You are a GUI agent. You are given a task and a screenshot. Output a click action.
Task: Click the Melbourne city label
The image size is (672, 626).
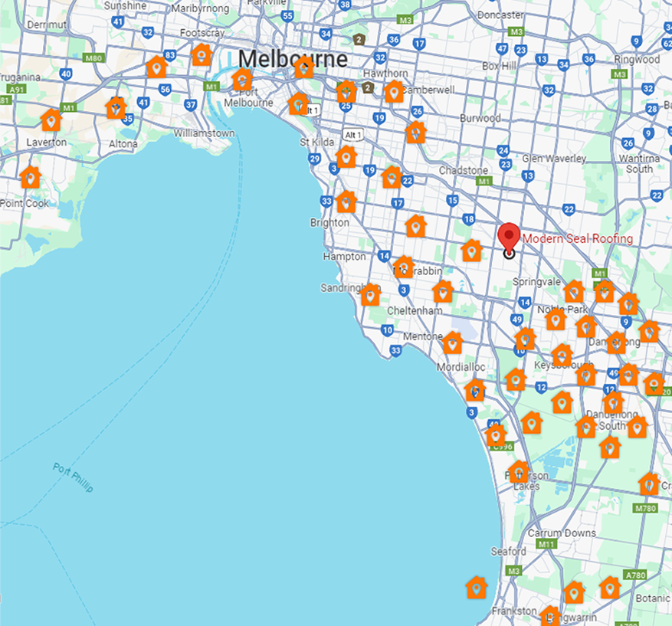292,59
